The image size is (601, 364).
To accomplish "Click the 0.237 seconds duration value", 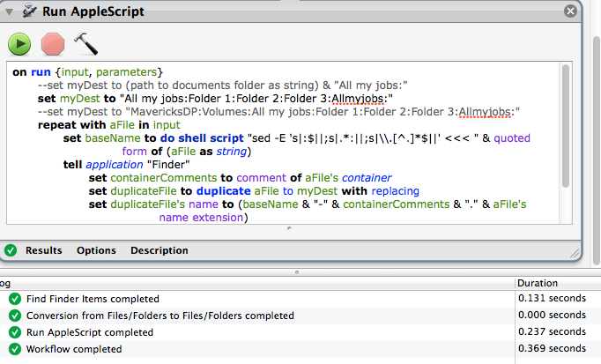I will point(552,331).
